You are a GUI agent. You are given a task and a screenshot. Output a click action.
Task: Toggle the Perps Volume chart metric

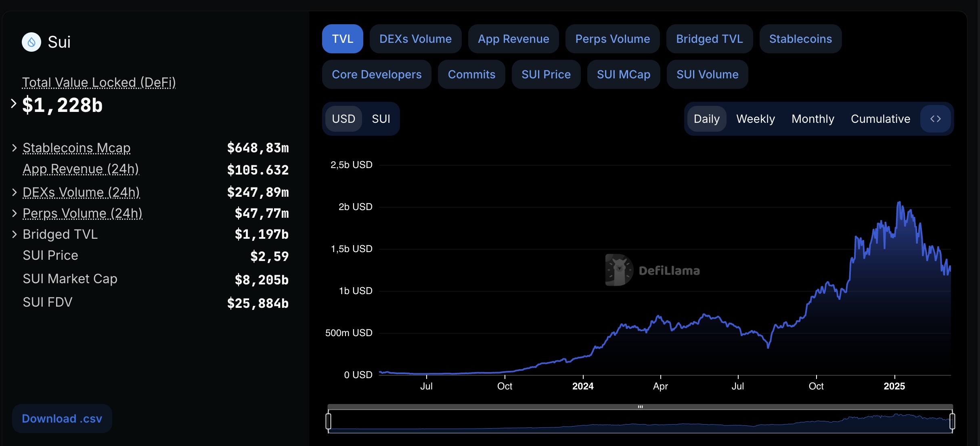[613, 39]
